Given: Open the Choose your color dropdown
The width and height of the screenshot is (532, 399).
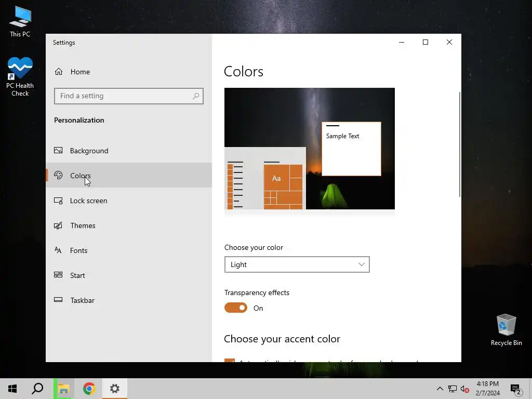Looking at the screenshot, I should [297, 264].
